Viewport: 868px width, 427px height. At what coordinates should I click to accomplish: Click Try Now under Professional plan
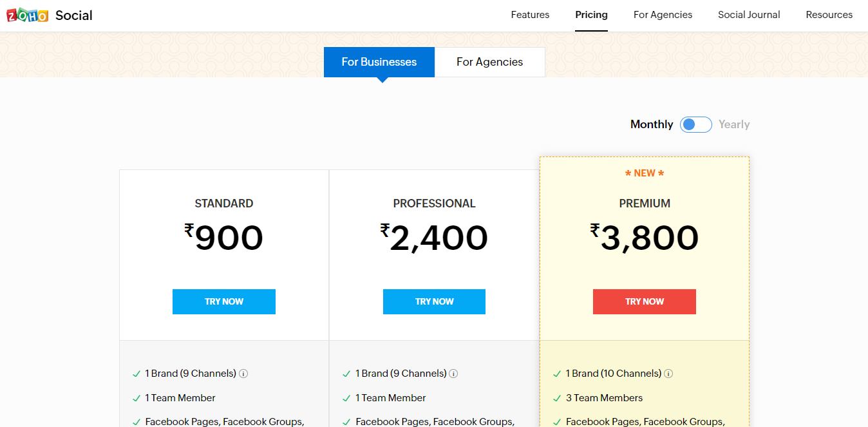pyautogui.click(x=434, y=301)
